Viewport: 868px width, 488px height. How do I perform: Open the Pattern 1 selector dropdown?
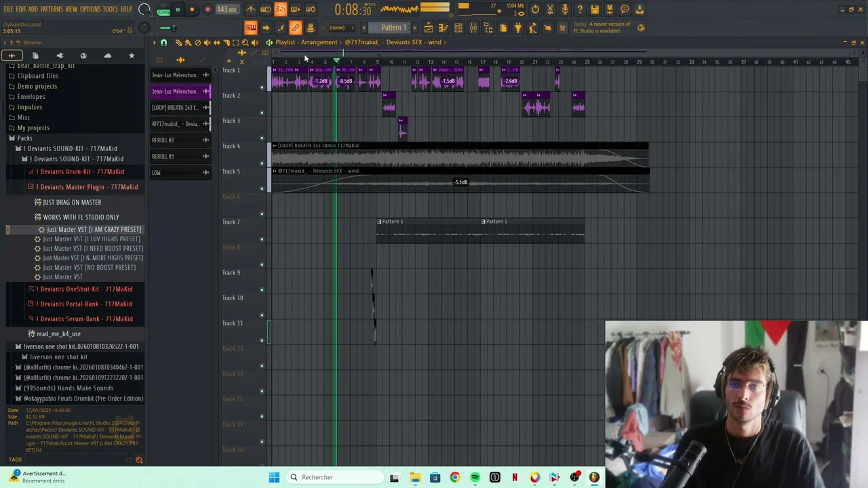pos(393,28)
